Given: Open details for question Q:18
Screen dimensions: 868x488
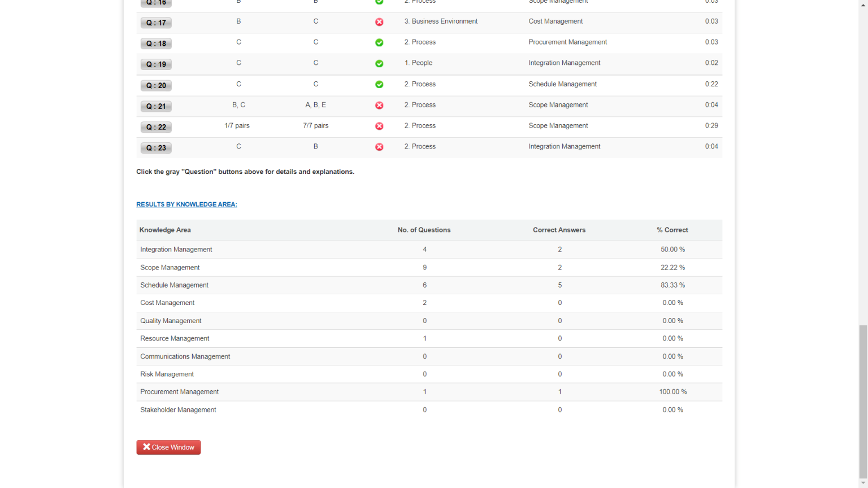Looking at the screenshot, I should tap(156, 44).
